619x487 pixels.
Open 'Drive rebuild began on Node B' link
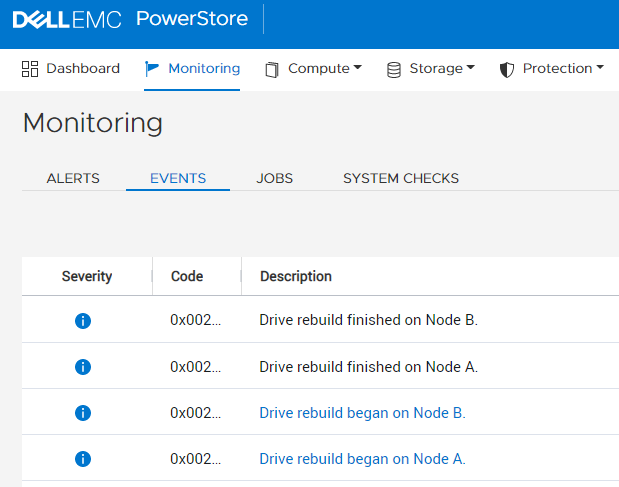pyautogui.click(x=362, y=413)
